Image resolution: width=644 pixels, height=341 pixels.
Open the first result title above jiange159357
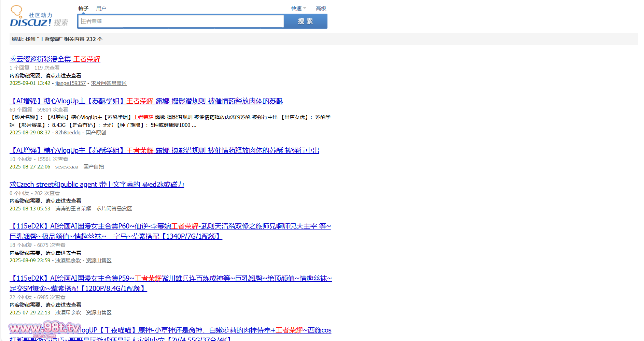click(x=55, y=59)
